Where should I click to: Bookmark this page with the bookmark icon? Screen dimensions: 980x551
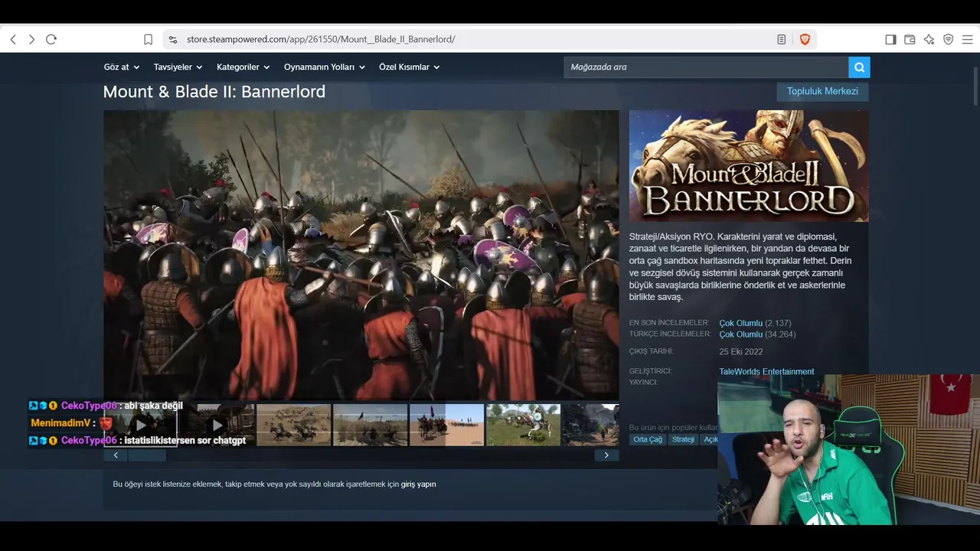(149, 39)
